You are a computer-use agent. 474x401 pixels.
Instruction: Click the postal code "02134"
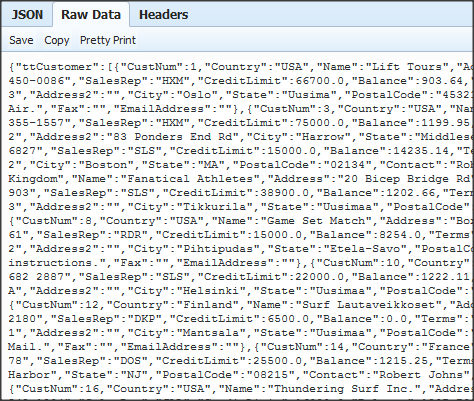click(x=348, y=165)
